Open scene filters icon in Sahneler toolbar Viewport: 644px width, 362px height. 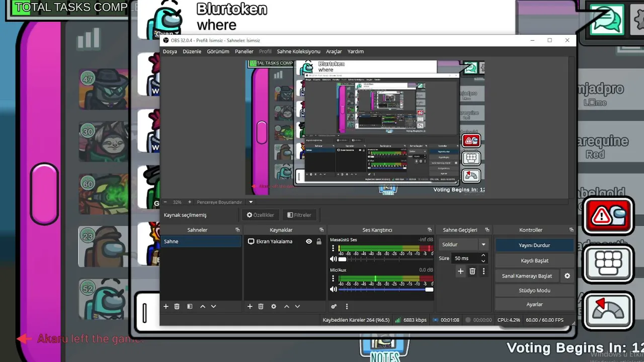click(190, 306)
